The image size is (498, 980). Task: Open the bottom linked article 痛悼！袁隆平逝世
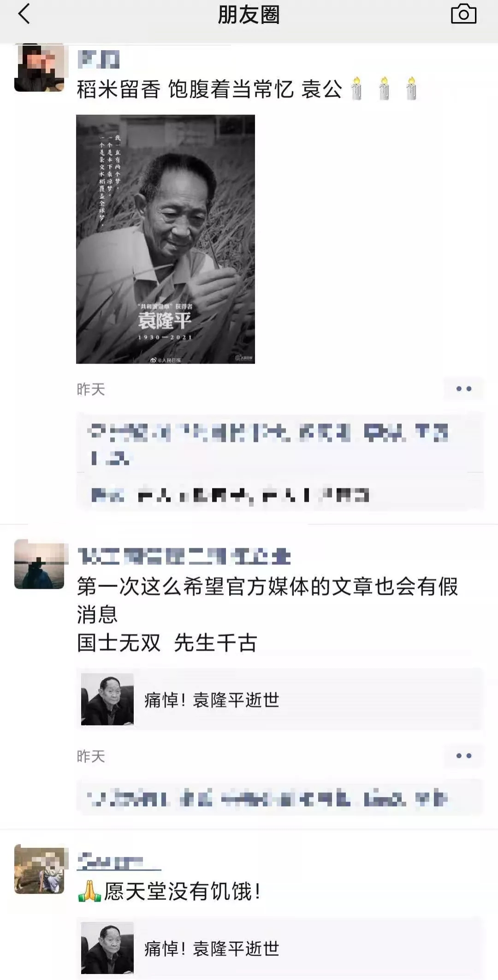(x=279, y=948)
